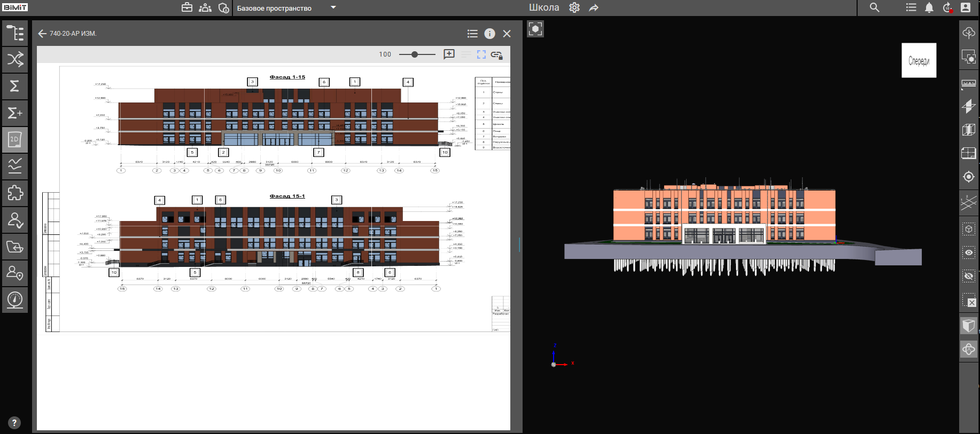This screenshot has width=980, height=434.
Task: Open settings gear next to Школа
Action: point(574,7)
